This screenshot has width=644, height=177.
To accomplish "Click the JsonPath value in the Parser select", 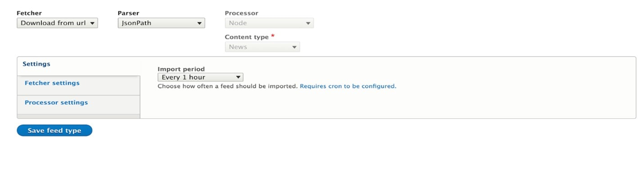I will (136, 23).
